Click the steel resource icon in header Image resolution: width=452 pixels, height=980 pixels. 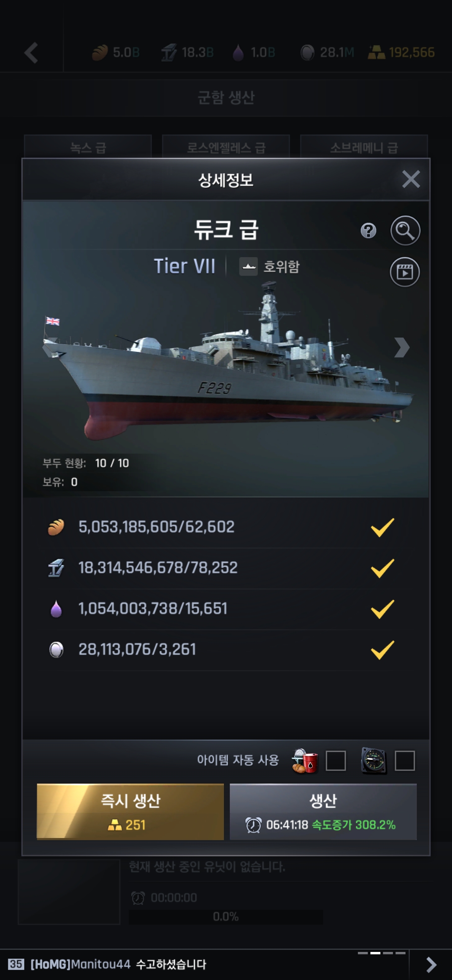click(x=169, y=53)
